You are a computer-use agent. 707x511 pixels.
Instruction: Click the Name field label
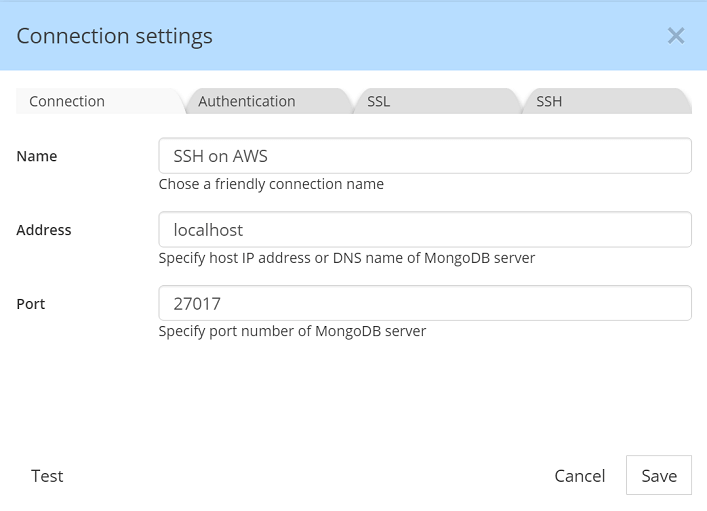37,156
